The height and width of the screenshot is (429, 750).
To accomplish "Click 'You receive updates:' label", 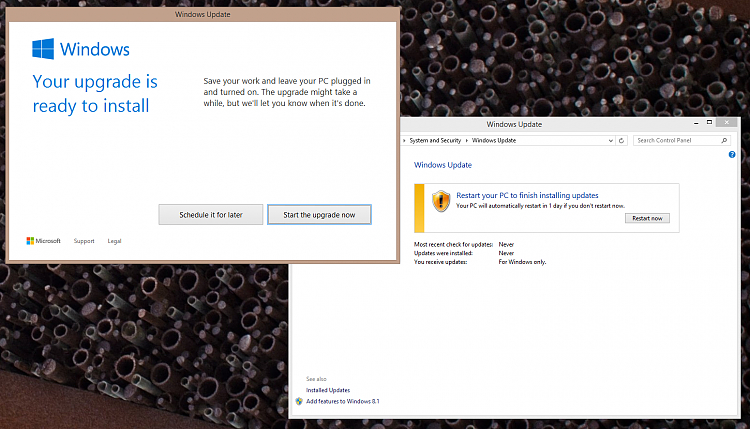I will [440, 262].
